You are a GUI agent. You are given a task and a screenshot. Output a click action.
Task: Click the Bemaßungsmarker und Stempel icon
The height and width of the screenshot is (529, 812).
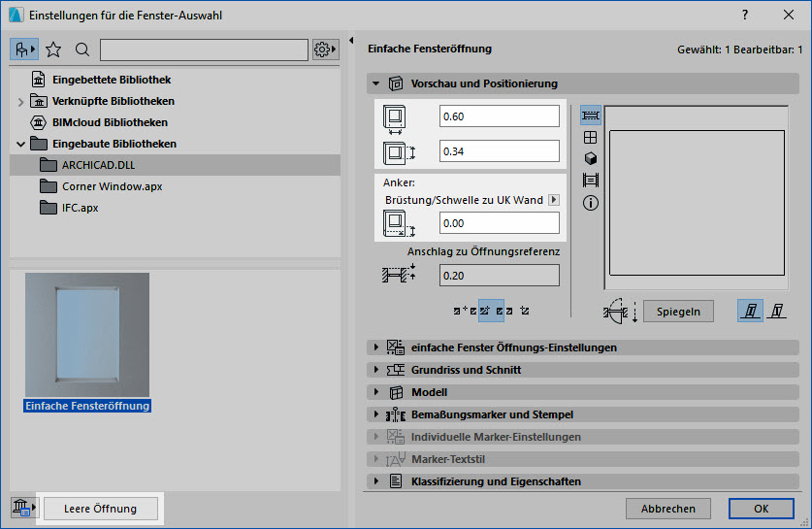coord(396,414)
